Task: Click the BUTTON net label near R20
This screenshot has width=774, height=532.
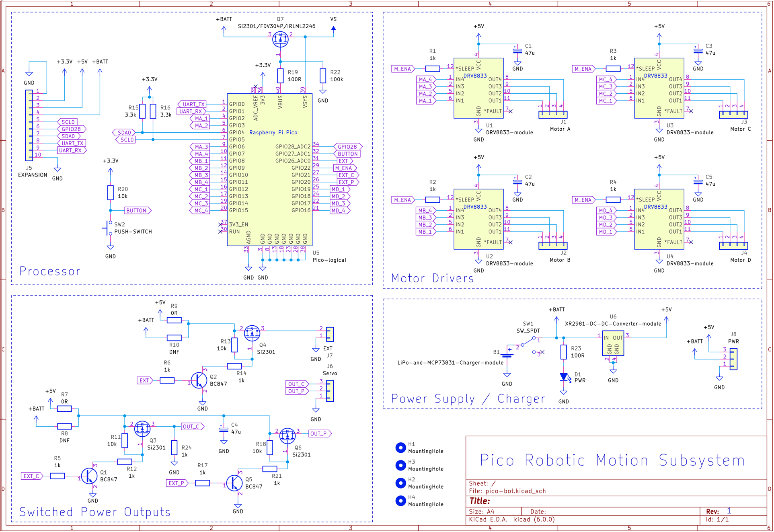Action: tap(138, 210)
